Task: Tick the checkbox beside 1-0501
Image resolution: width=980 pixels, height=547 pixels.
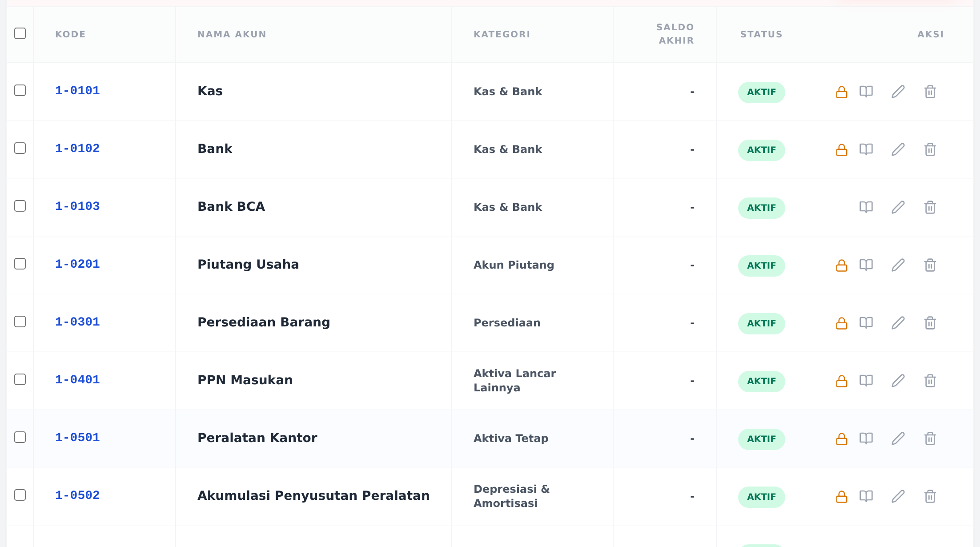Action: (20, 437)
